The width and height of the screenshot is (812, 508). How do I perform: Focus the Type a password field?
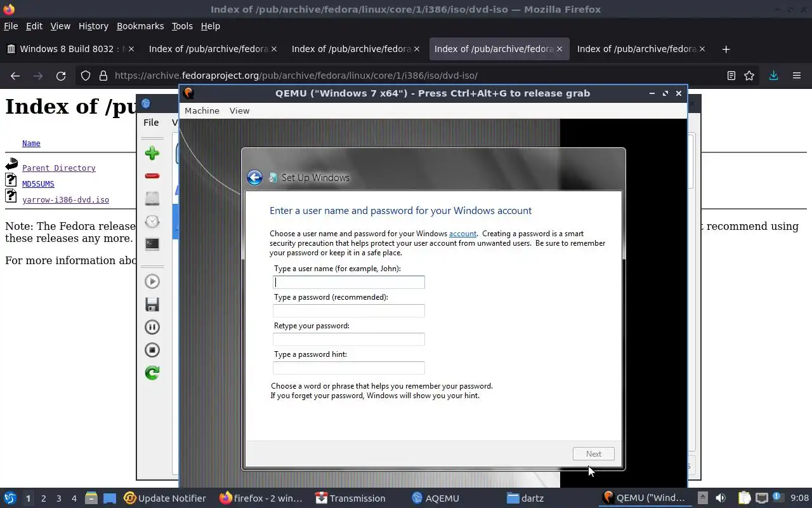349,311
